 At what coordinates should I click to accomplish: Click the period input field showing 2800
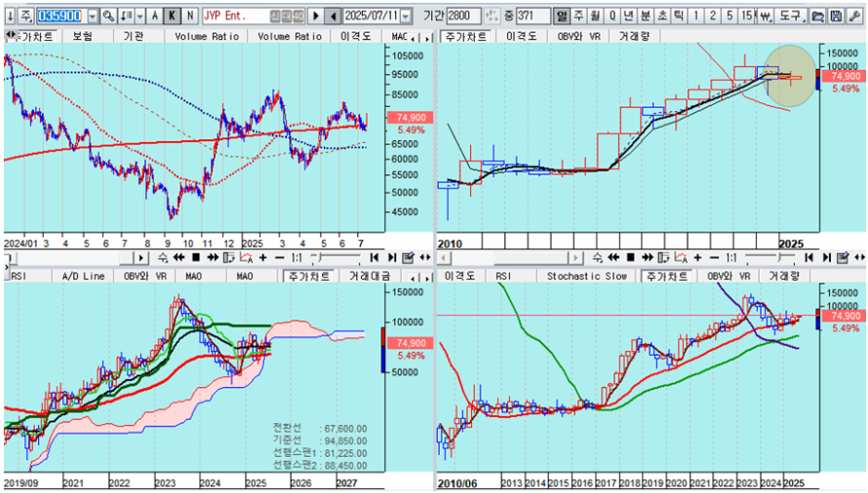pos(464,17)
